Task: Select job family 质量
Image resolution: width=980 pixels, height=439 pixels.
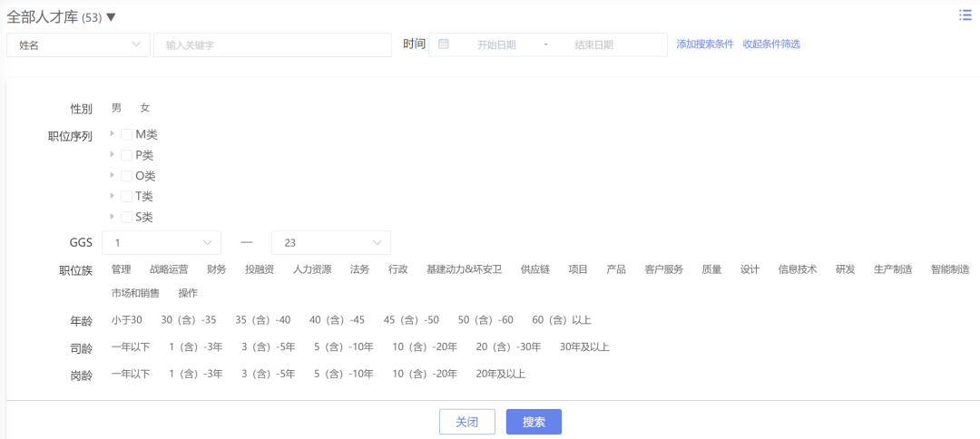Action: [712, 269]
